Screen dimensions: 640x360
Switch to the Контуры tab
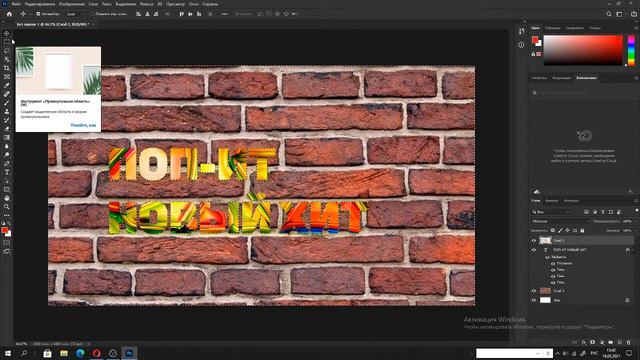click(571, 201)
